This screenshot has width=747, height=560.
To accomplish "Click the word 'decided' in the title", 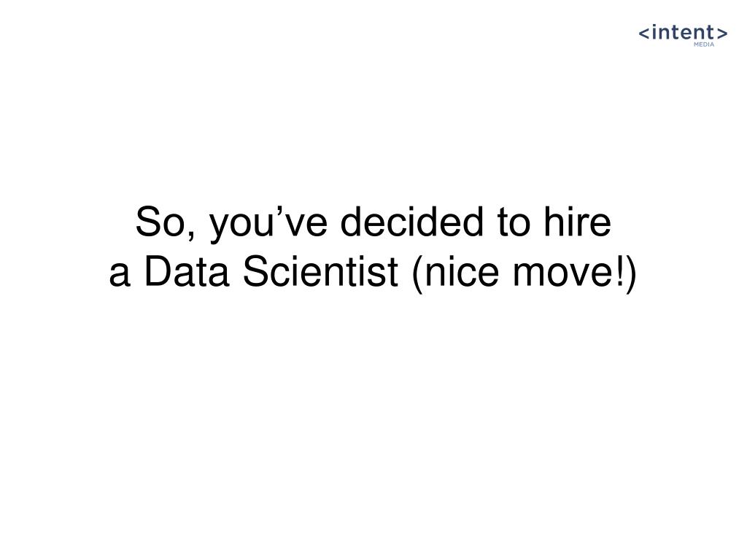I will (411, 224).
